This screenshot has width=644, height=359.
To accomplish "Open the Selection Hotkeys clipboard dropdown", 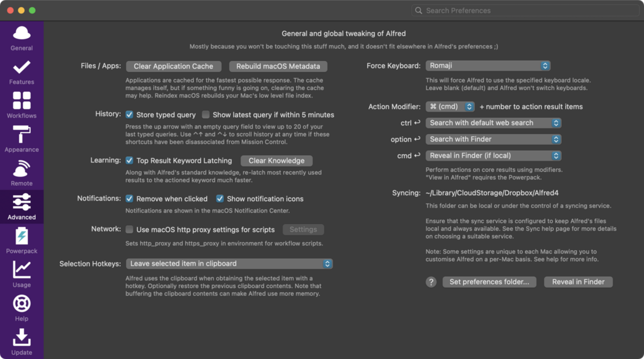I will tap(229, 263).
